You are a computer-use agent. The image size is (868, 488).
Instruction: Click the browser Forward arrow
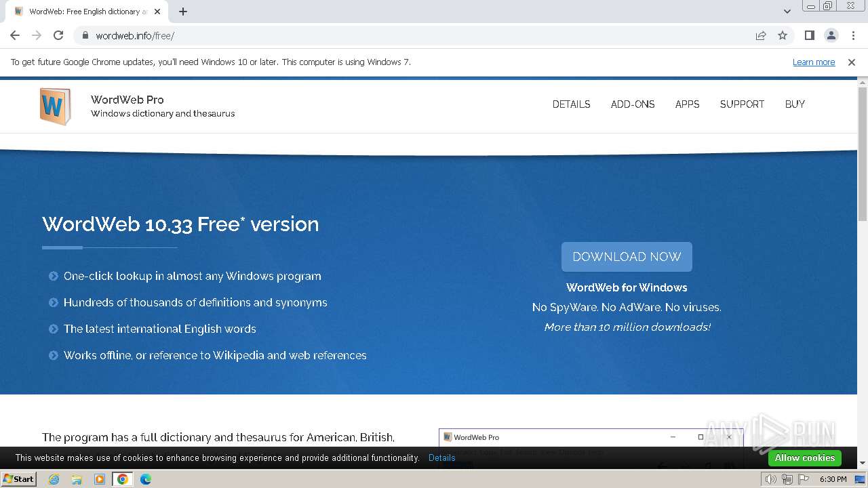click(37, 35)
